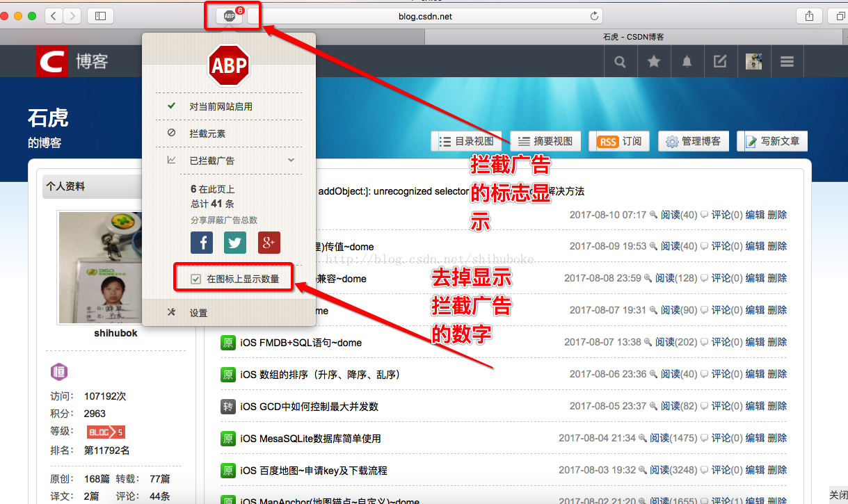The width and height of the screenshot is (848, 504).
Task: Click the Safari share icon
Action: [809, 15]
